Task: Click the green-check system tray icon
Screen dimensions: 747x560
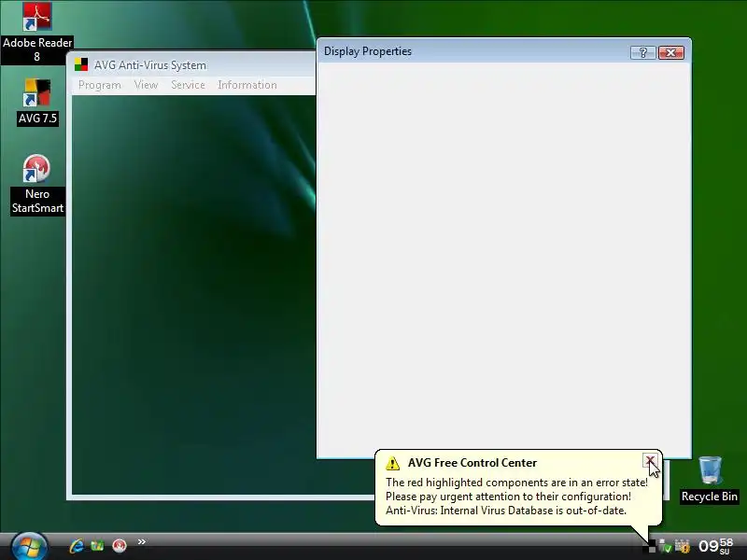Action: (x=665, y=546)
